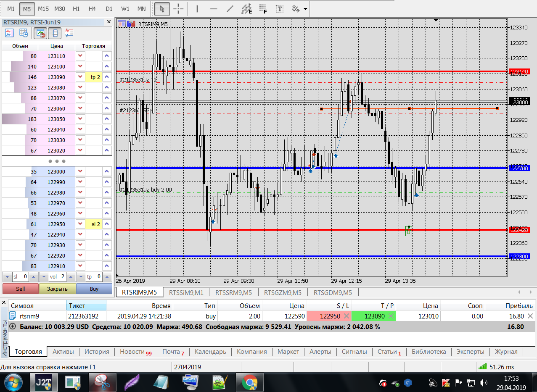
Task: Open Time and Sales icon in depth of market
Action: tap(24, 33)
